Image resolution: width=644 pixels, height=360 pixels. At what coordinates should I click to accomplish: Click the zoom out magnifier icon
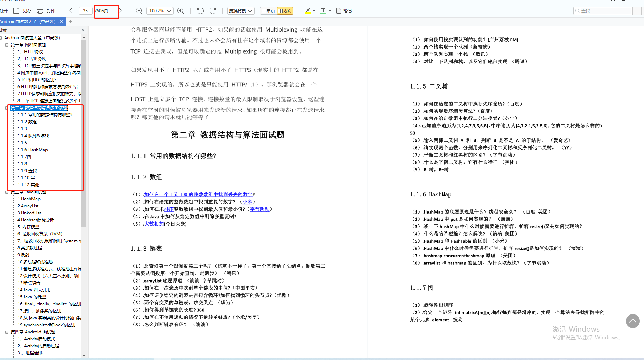point(139,11)
